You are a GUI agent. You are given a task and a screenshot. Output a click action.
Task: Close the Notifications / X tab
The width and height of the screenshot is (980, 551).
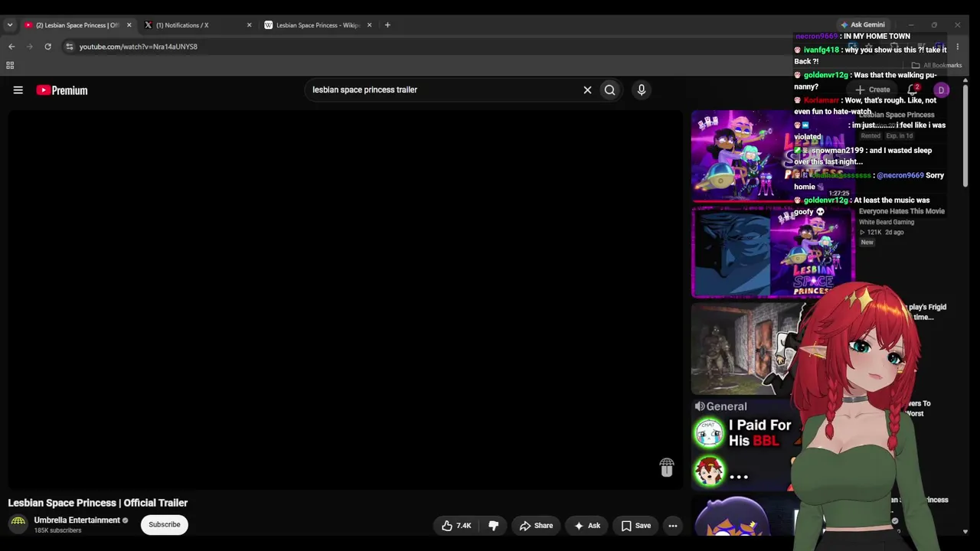point(249,25)
